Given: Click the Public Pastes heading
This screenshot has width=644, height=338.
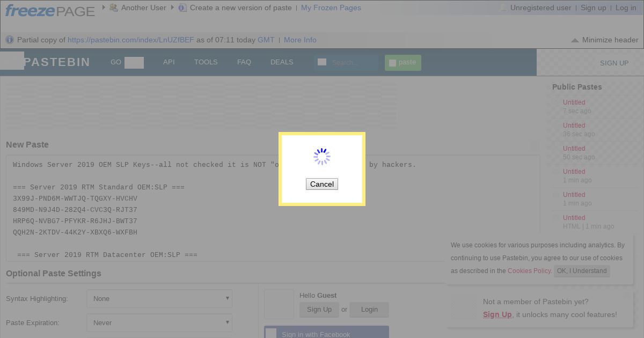Looking at the screenshot, I should 577,87.
